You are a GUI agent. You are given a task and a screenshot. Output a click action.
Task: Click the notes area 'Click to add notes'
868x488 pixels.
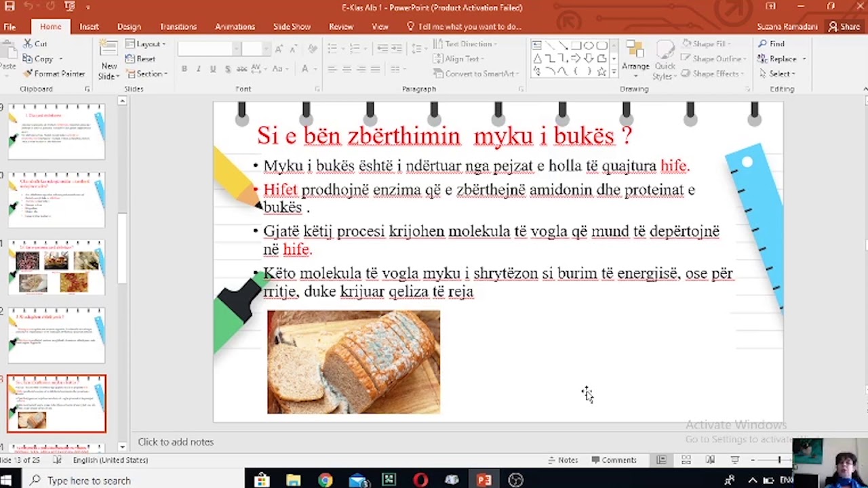pos(176,442)
